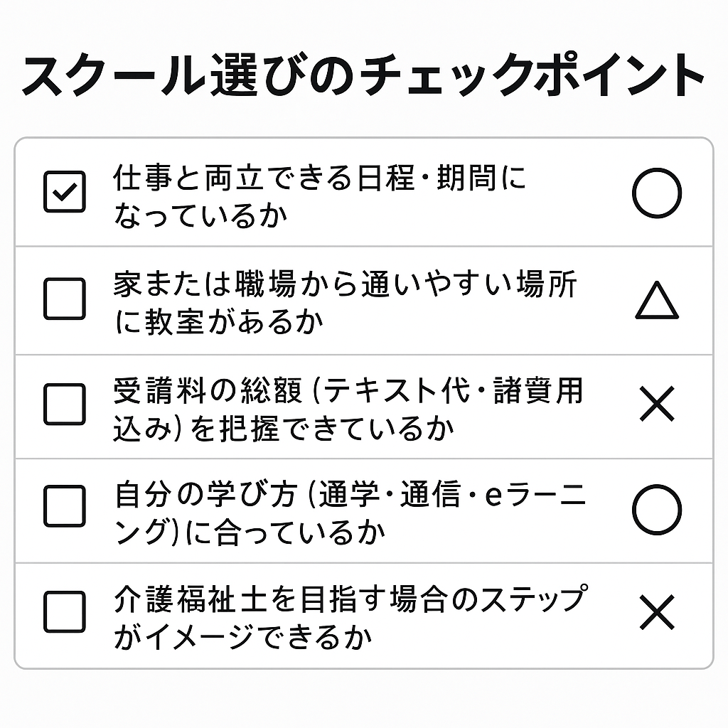Viewport: 728px width, 728px height.
Task: Click the cross icon beside 受講料の総額
Action: pos(656,405)
